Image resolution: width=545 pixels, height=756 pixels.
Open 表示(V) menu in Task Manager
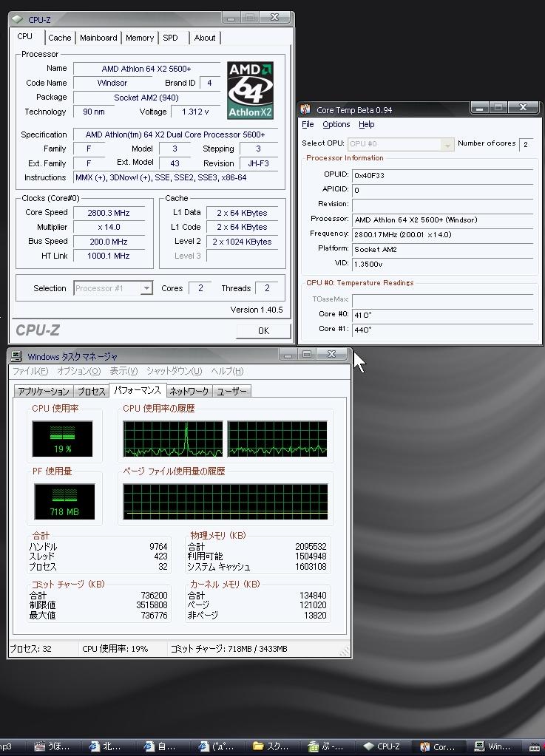pyautogui.click(x=123, y=371)
